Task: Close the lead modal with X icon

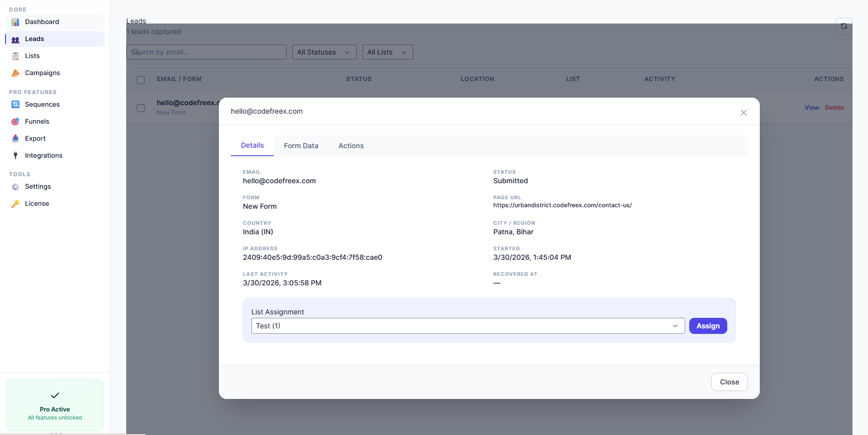Action: click(744, 113)
